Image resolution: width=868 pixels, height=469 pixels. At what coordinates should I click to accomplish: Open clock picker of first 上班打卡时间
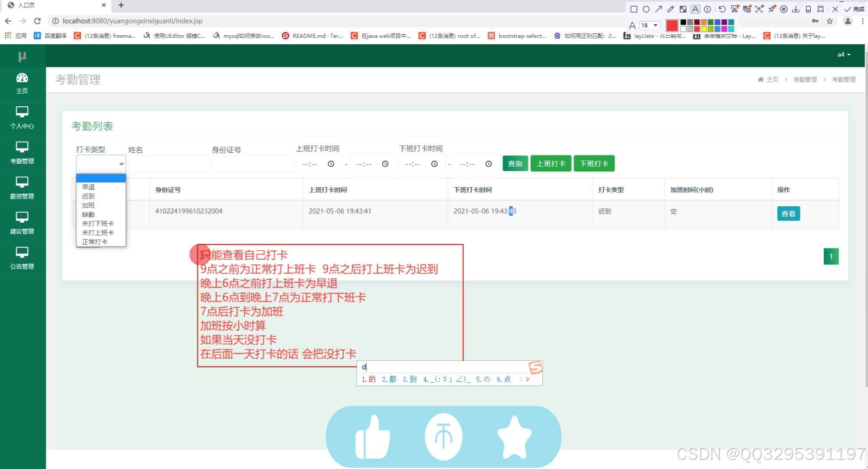tap(331, 164)
